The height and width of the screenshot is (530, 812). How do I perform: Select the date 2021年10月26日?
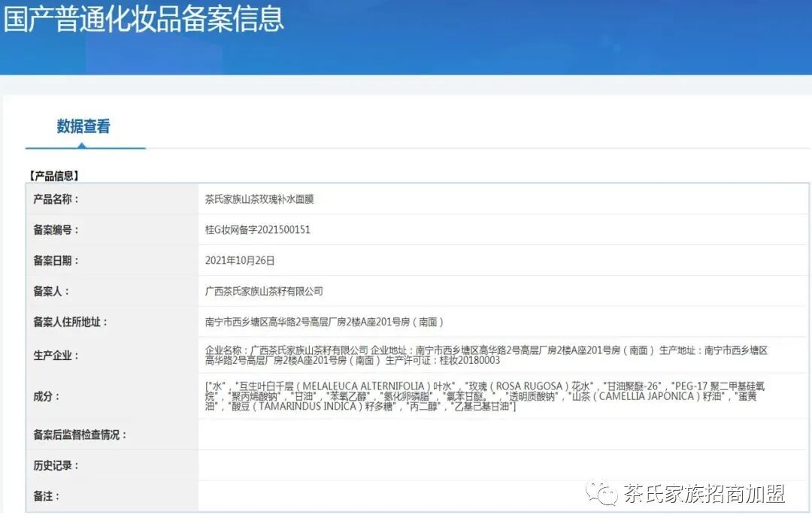pos(240,260)
